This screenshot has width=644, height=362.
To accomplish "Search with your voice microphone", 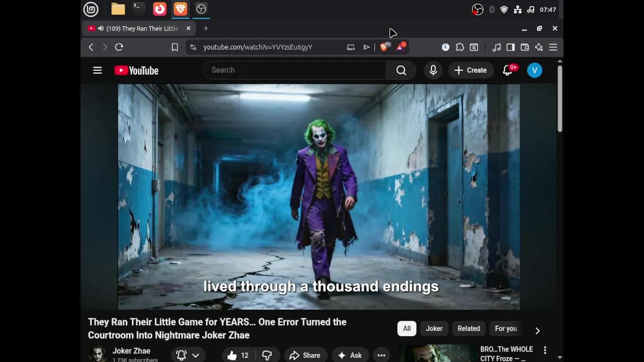I will point(433,70).
